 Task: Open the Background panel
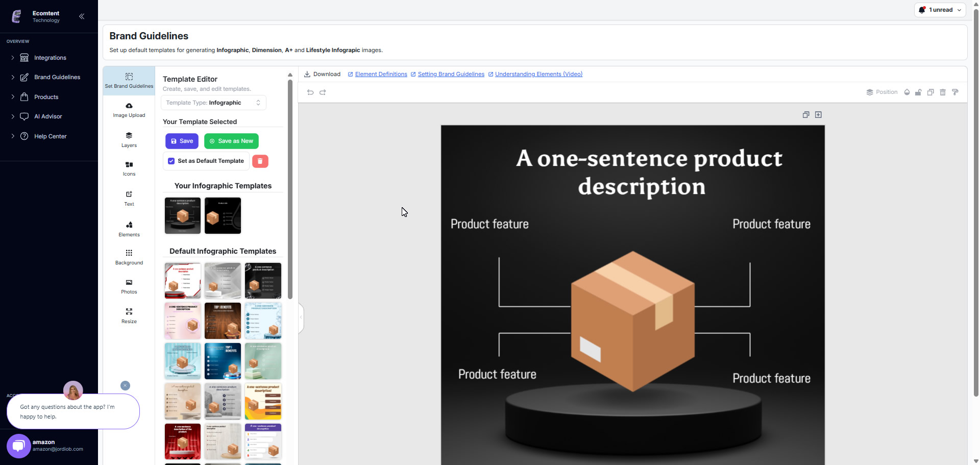pos(129,257)
